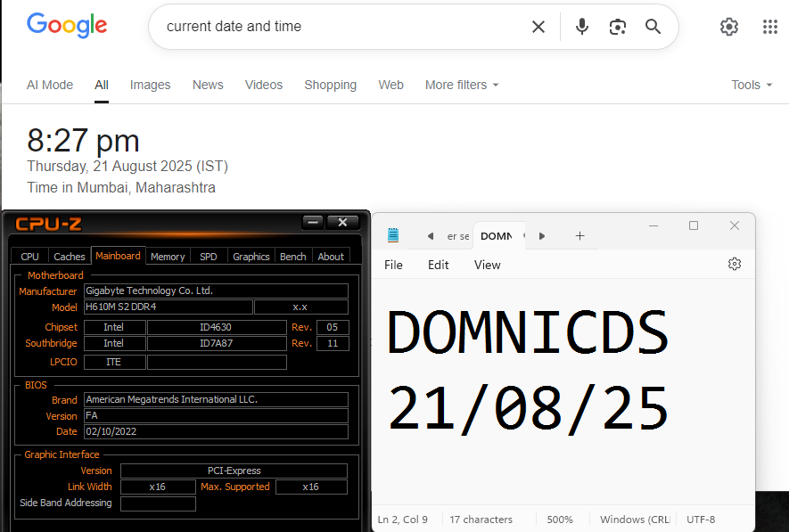Click BIOS Brand American Megatrends field
Image resolution: width=789 pixels, height=532 pixels.
[x=216, y=400]
